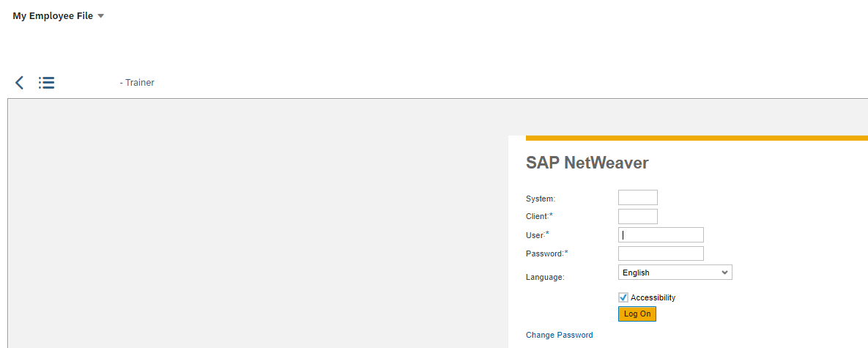Click the Log On button
Image resolution: width=868 pixels, height=348 pixels.
tap(637, 314)
